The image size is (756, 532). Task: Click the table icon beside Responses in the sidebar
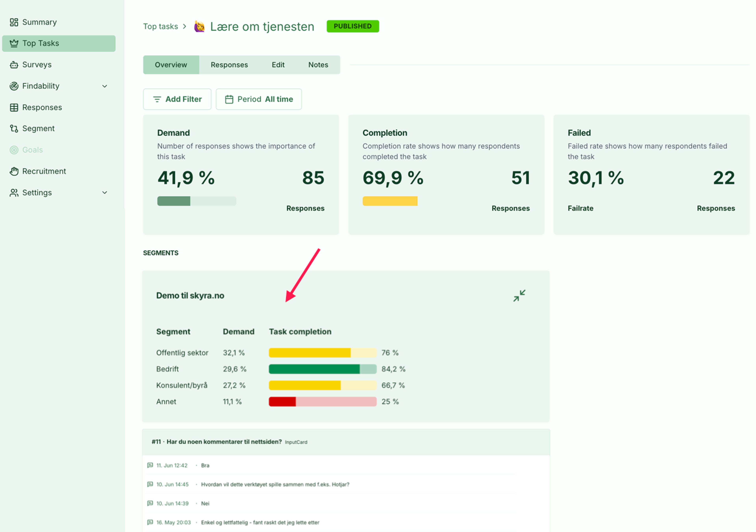[14, 107]
